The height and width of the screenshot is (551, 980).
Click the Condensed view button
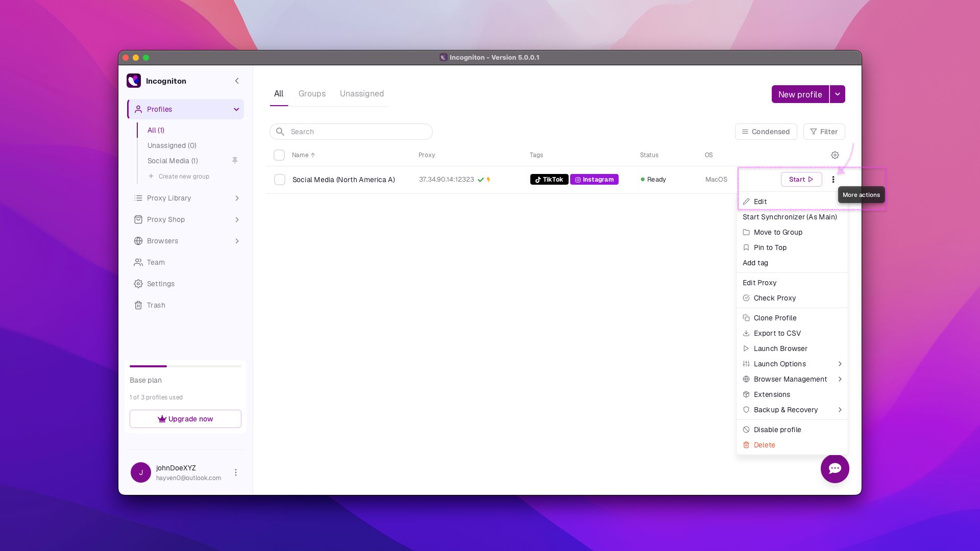766,132
